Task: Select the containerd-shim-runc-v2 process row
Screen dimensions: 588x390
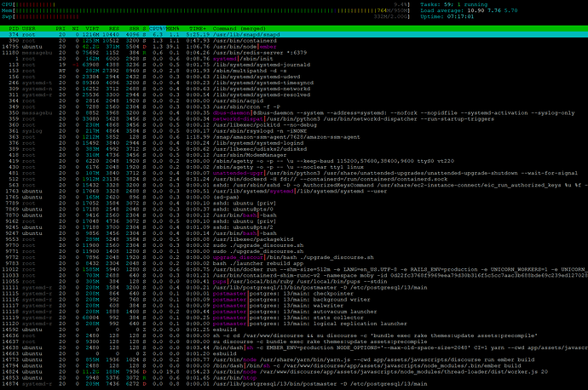Action: coord(294,275)
